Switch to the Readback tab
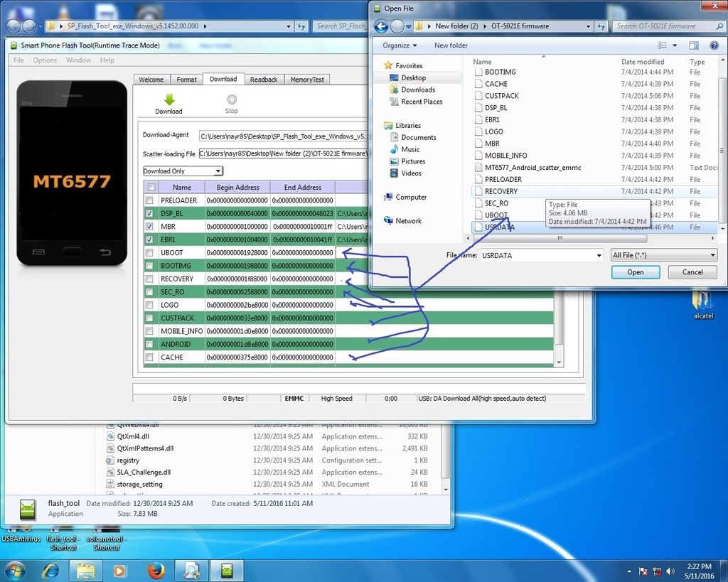The height and width of the screenshot is (582, 728). (x=263, y=80)
